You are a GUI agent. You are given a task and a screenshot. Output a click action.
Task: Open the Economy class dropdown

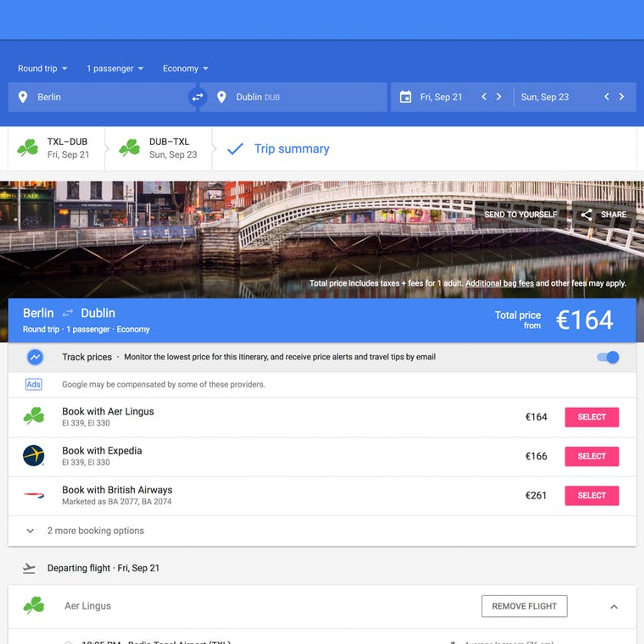pyautogui.click(x=185, y=68)
